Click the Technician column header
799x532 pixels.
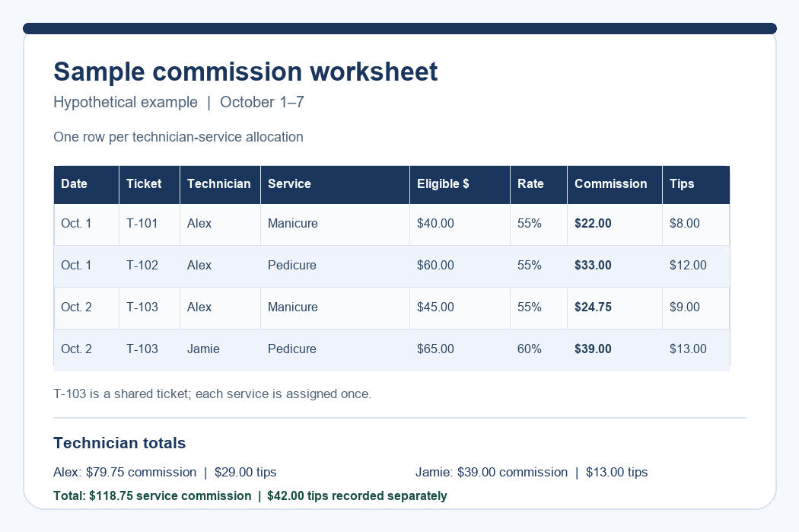(x=220, y=184)
